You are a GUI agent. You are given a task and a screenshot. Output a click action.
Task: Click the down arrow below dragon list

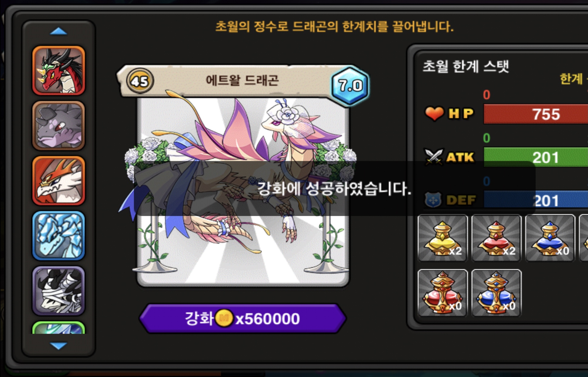[58, 346]
